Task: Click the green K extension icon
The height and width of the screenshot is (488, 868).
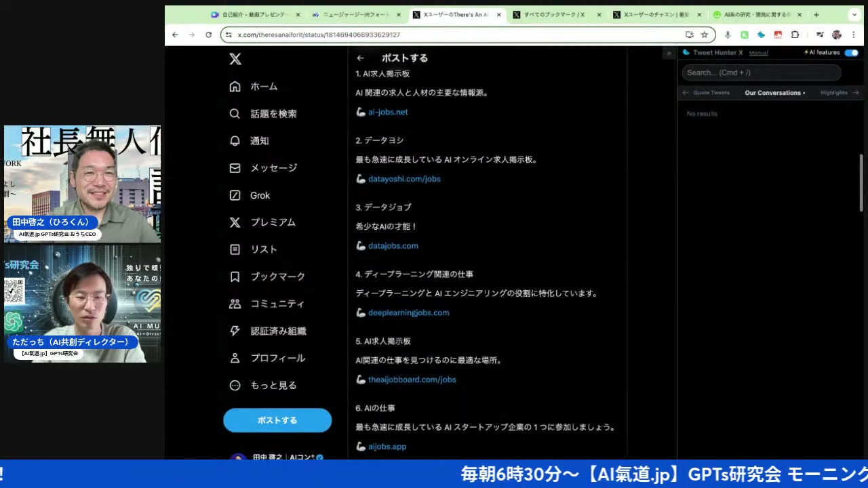Action: point(745,35)
